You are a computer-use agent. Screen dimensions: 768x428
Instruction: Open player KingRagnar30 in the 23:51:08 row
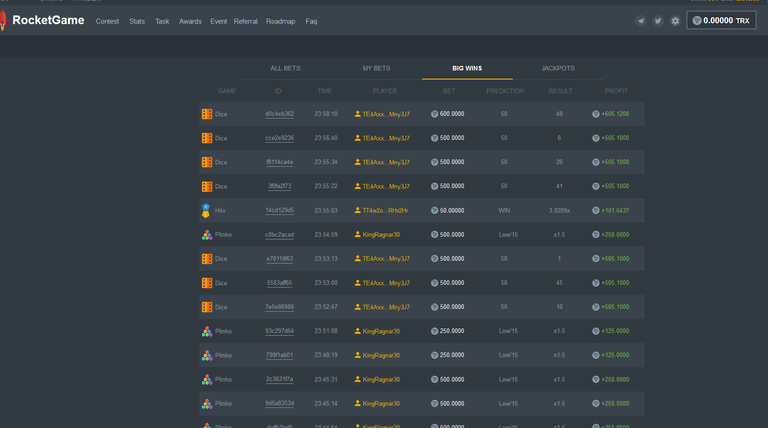381,331
